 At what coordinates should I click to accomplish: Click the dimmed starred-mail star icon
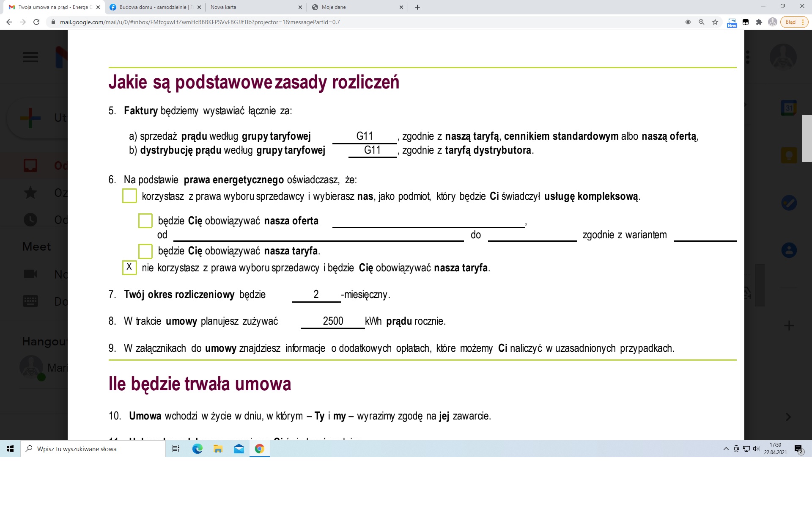(30, 193)
